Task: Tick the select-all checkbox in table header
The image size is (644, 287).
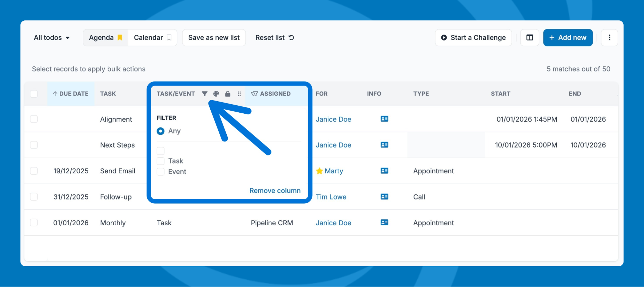Action: point(34,94)
